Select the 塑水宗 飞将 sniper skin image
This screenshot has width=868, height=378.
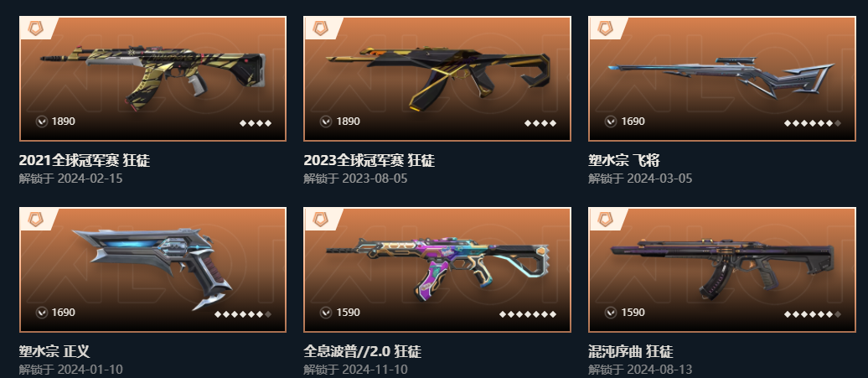tap(721, 77)
